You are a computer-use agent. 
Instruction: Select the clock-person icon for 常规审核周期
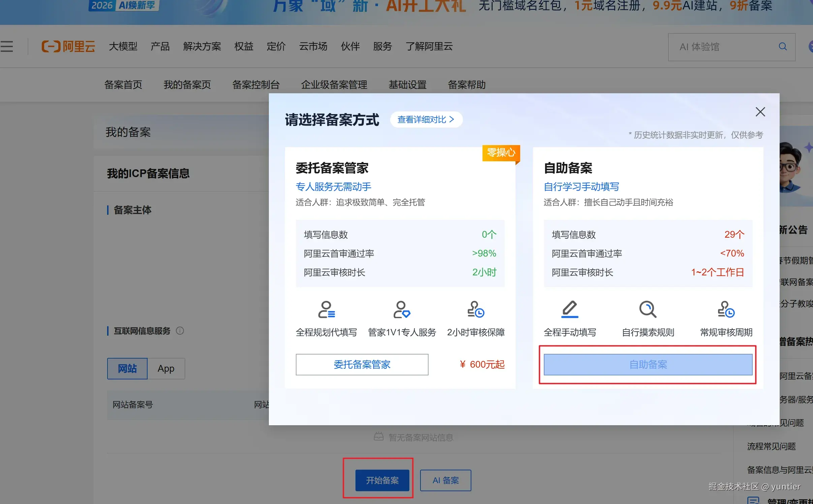[x=725, y=309]
